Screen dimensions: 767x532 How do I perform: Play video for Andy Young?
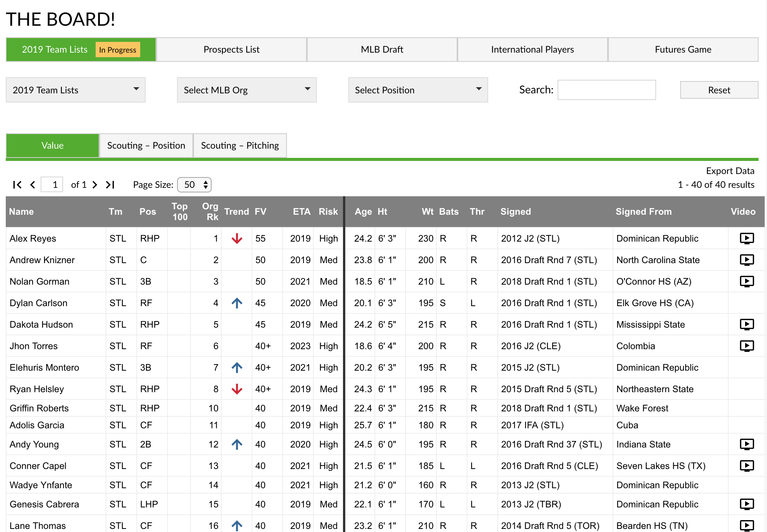click(x=747, y=444)
